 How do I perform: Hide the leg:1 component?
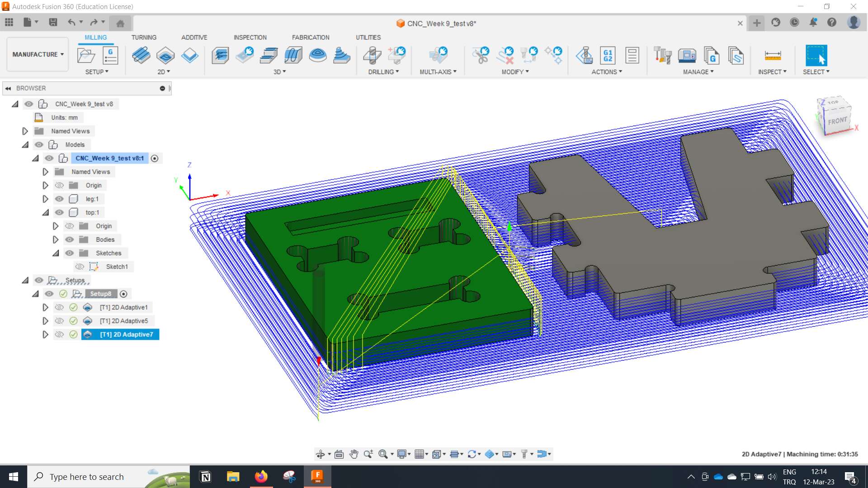click(59, 199)
